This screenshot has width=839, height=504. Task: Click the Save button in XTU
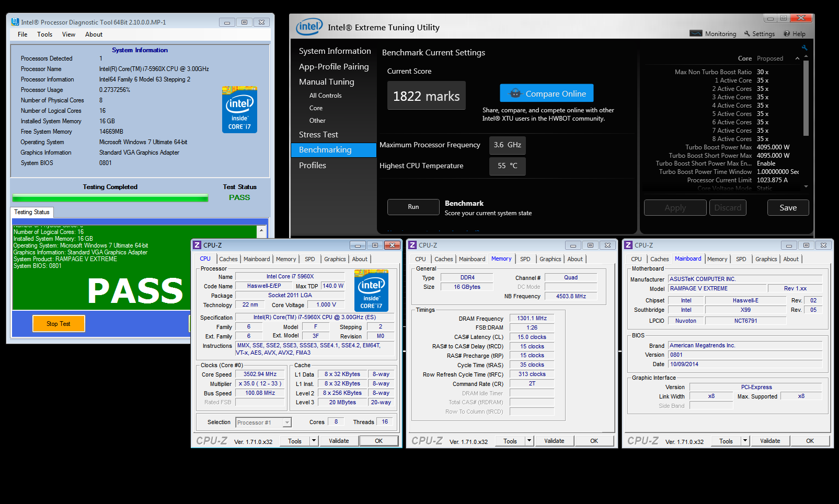(x=788, y=208)
